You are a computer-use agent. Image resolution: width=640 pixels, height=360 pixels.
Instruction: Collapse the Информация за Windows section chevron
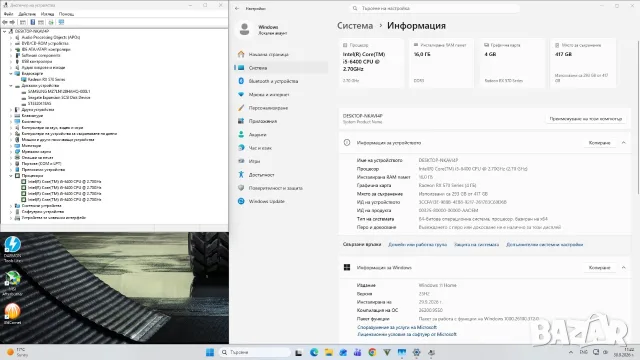pyautogui.click(x=624, y=267)
